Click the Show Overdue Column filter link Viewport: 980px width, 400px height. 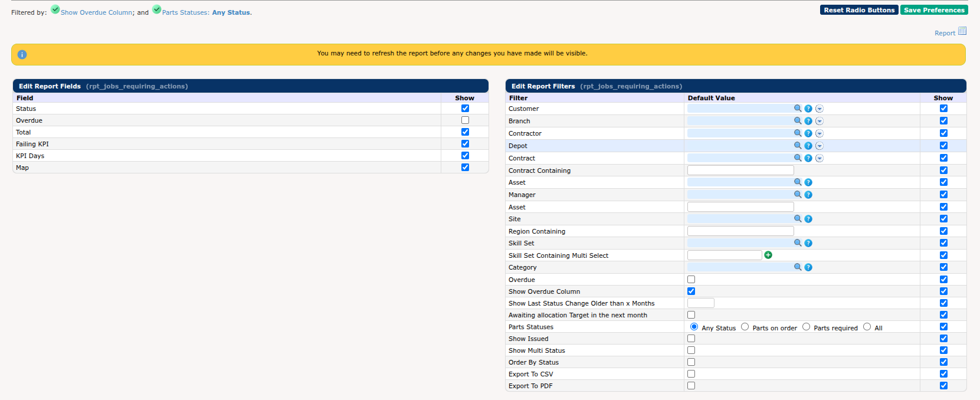tap(96, 12)
